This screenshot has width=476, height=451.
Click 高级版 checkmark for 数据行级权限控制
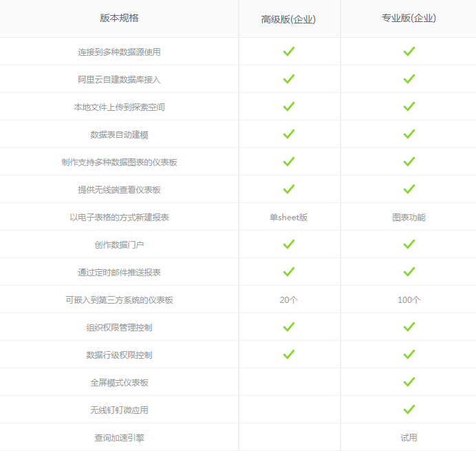click(289, 354)
